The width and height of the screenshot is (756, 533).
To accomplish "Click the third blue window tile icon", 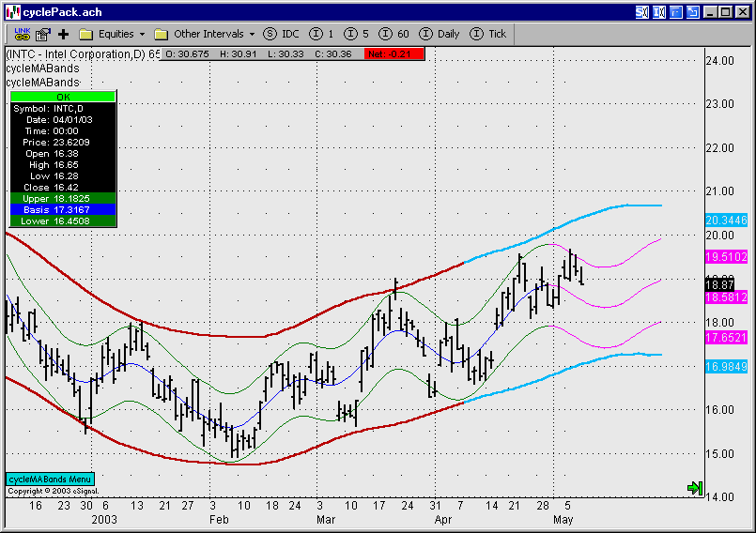I will [x=676, y=12].
